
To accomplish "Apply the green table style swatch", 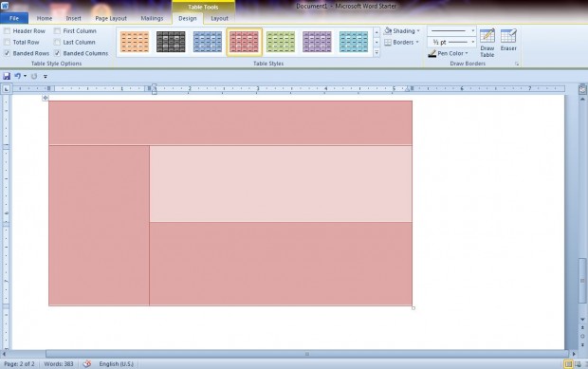I will pyautogui.click(x=281, y=42).
